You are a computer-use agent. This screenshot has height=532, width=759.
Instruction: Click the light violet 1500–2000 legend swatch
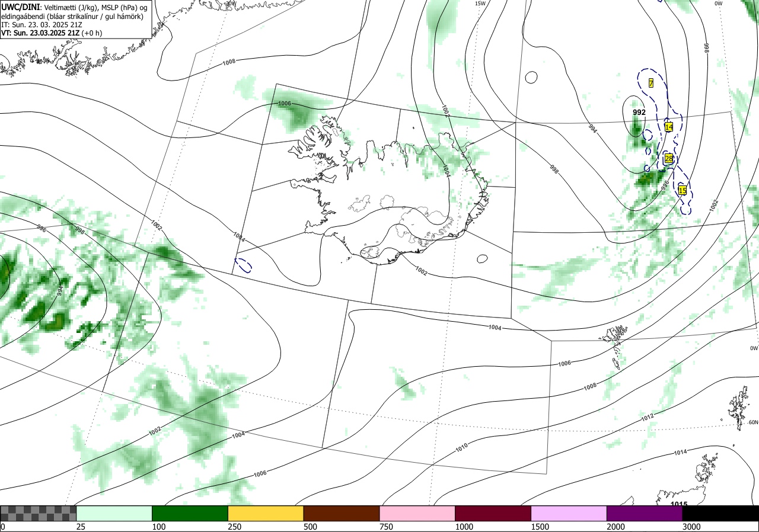click(569, 513)
